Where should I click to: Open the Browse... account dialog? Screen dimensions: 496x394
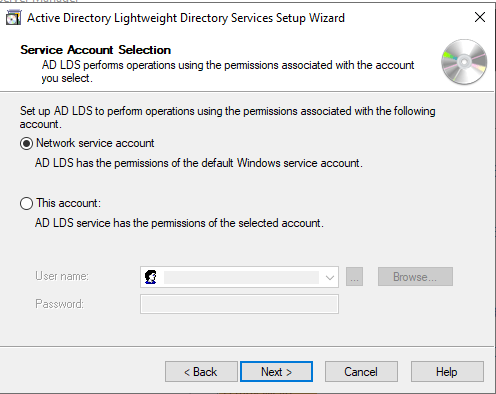point(415,277)
